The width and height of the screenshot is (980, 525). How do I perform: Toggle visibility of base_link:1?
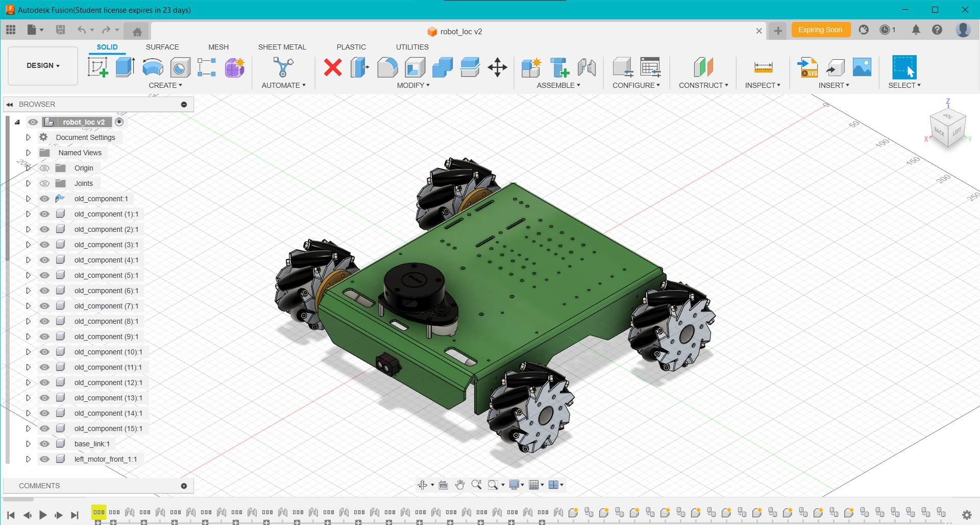[45, 444]
